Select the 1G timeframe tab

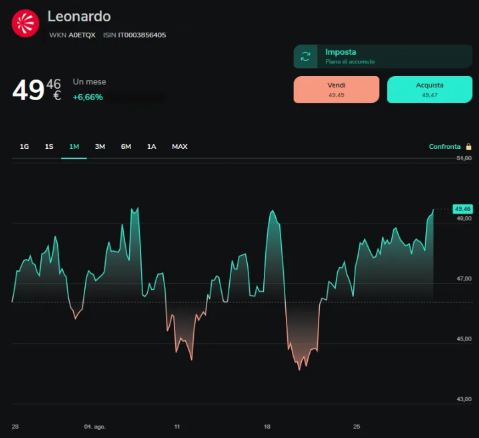(24, 147)
